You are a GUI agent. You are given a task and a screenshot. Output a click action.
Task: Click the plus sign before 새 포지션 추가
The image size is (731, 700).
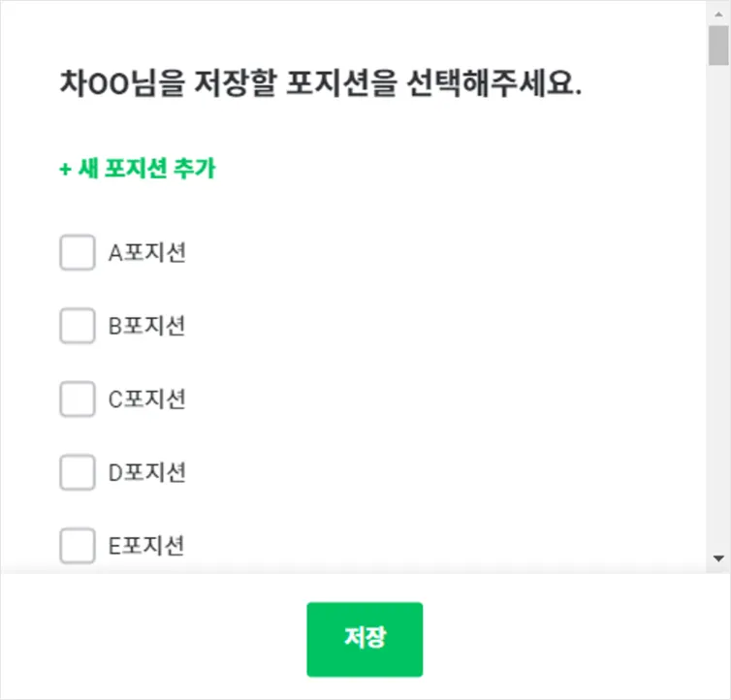tap(65, 169)
